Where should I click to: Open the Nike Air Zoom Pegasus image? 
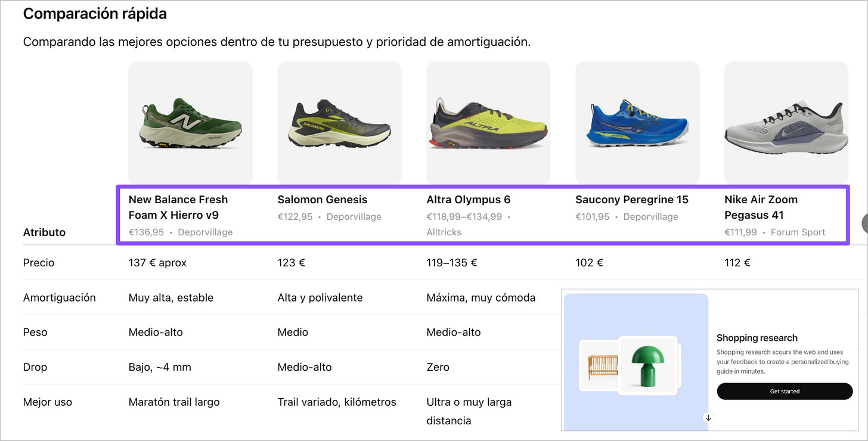tap(786, 123)
